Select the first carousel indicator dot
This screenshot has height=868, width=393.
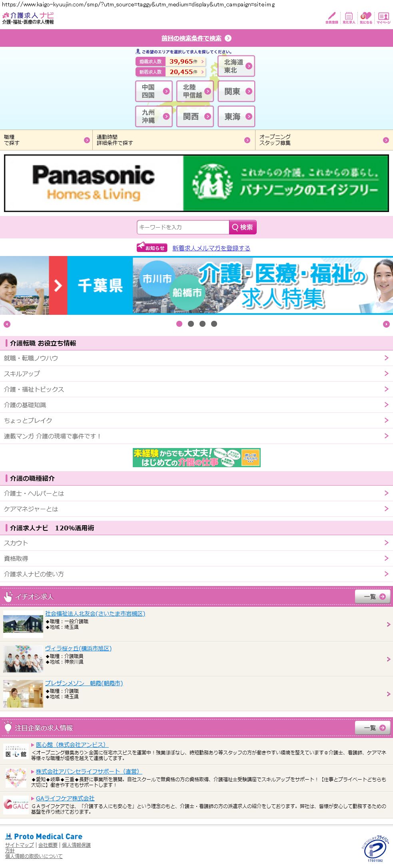[x=179, y=324]
